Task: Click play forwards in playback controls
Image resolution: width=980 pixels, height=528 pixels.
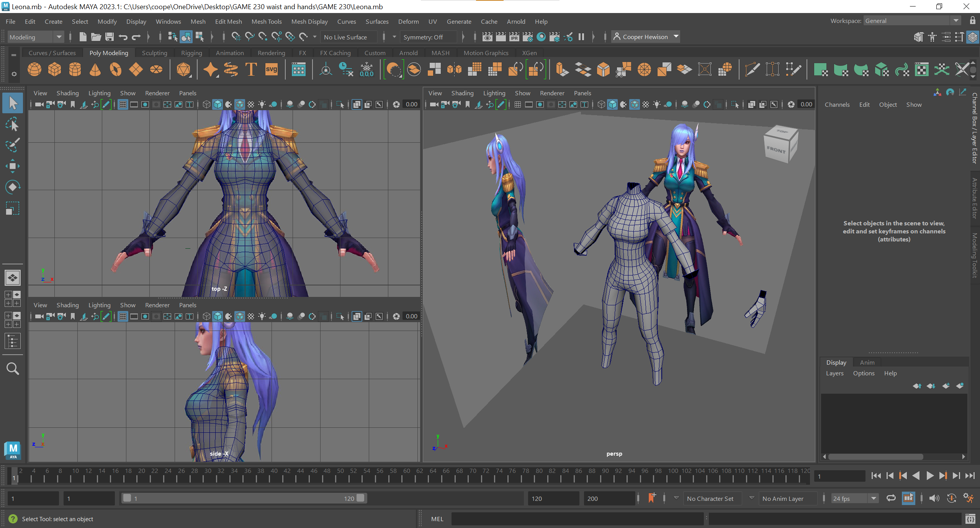Action: pos(929,476)
